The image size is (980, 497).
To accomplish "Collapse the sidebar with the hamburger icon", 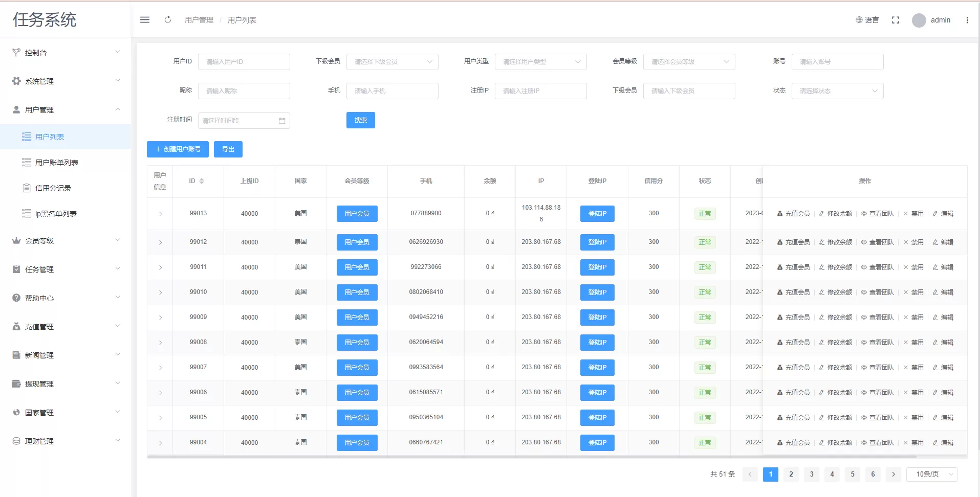I will (x=145, y=20).
